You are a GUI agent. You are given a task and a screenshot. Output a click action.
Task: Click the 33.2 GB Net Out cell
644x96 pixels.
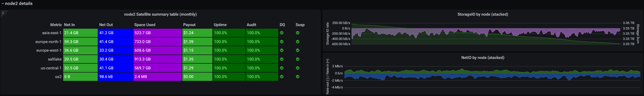coord(115,50)
